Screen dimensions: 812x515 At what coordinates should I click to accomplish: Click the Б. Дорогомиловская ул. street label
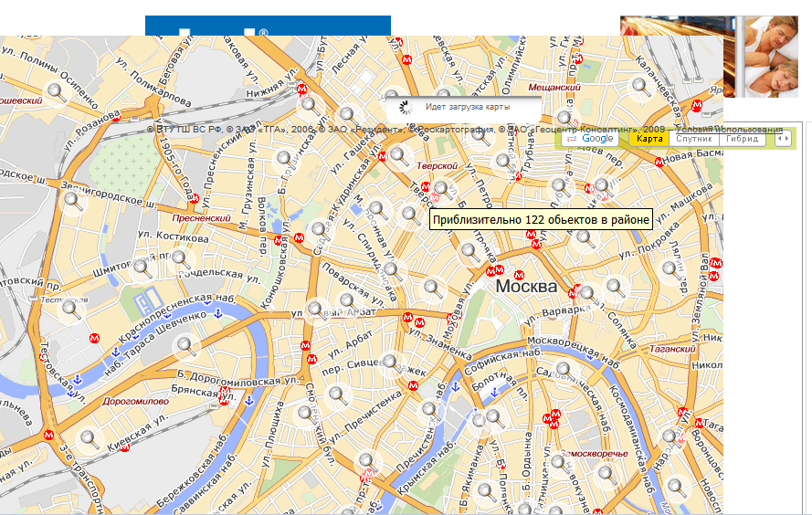[238, 378]
